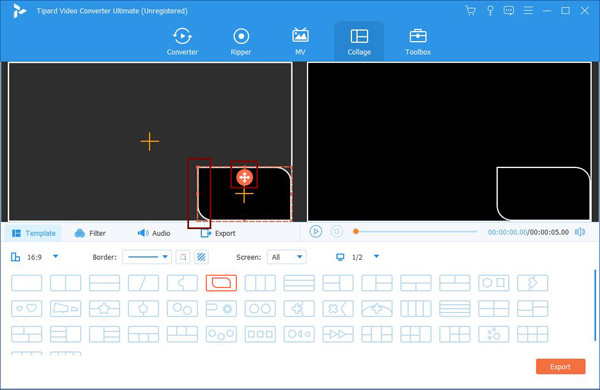Select the Collage module
This screenshot has width=600, height=390.
pos(359,42)
